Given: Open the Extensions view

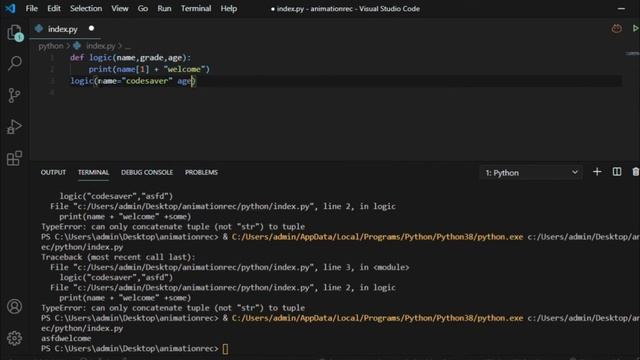Looking at the screenshot, I should click(14, 158).
